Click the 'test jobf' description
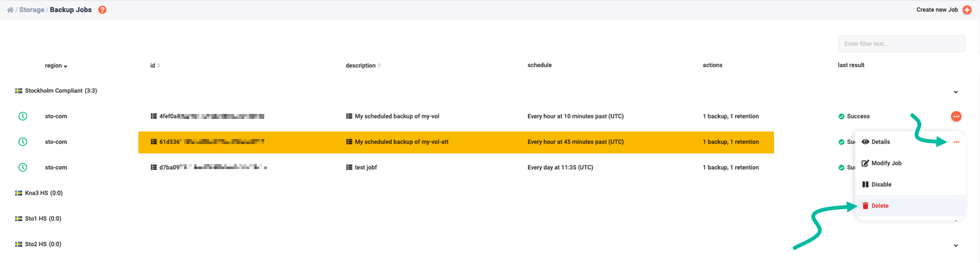The image size is (980, 263). click(366, 168)
